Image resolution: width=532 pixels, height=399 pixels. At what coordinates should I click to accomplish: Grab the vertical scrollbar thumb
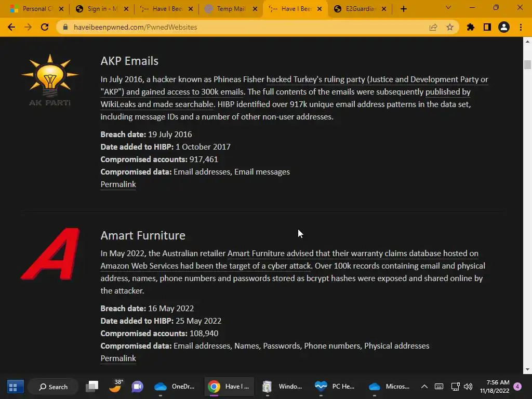pos(527,64)
